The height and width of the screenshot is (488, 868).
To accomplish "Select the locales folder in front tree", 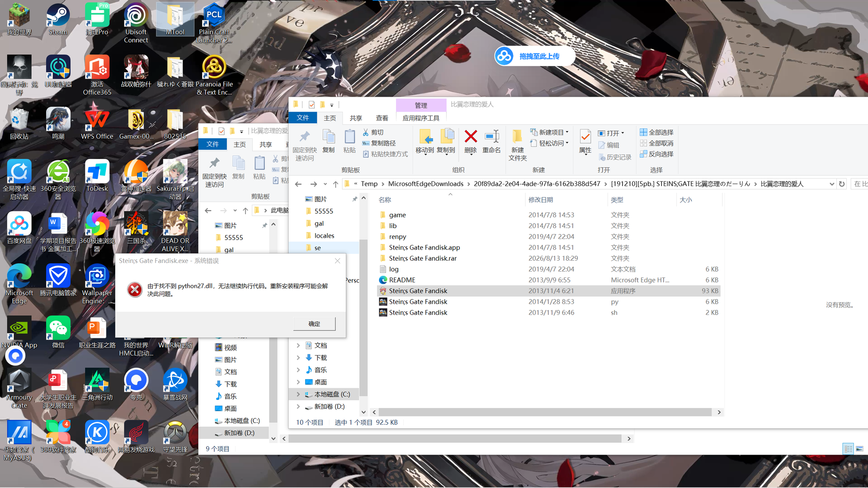I will [324, 236].
